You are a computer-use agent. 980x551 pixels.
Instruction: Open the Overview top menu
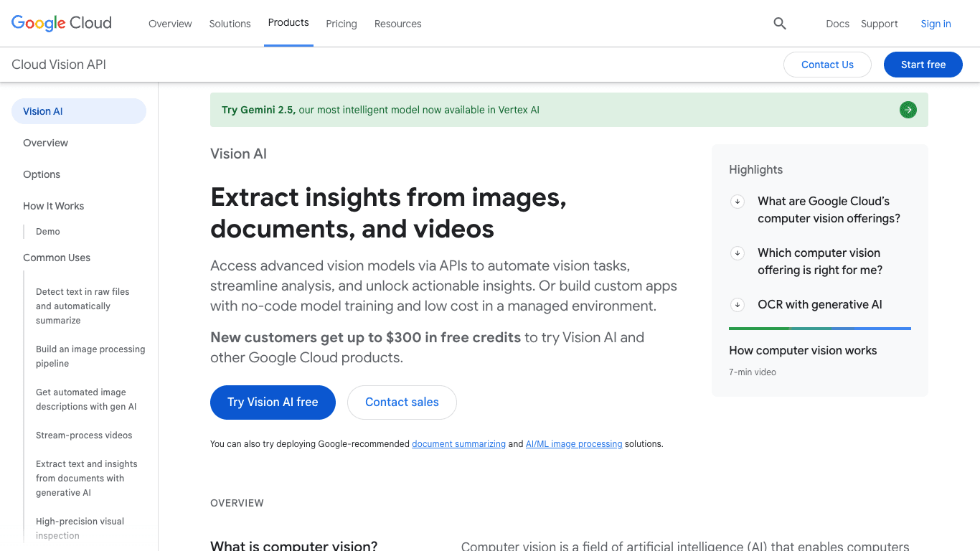[170, 24]
